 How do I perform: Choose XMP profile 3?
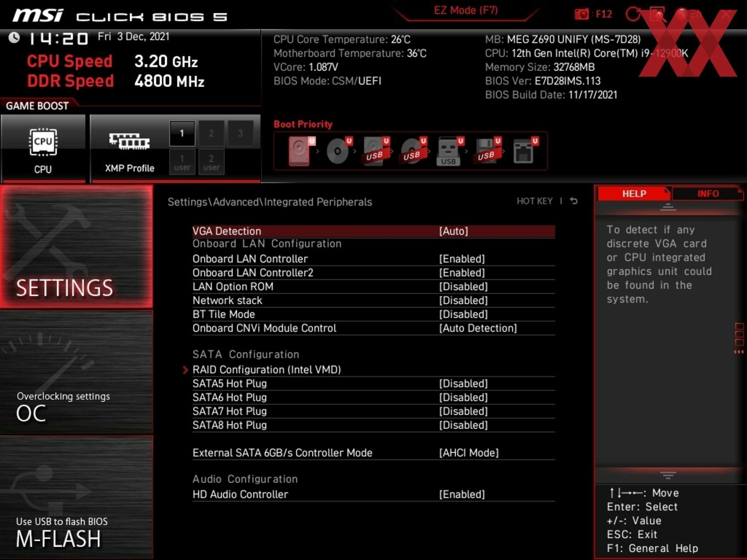click(x=240, y=133)
